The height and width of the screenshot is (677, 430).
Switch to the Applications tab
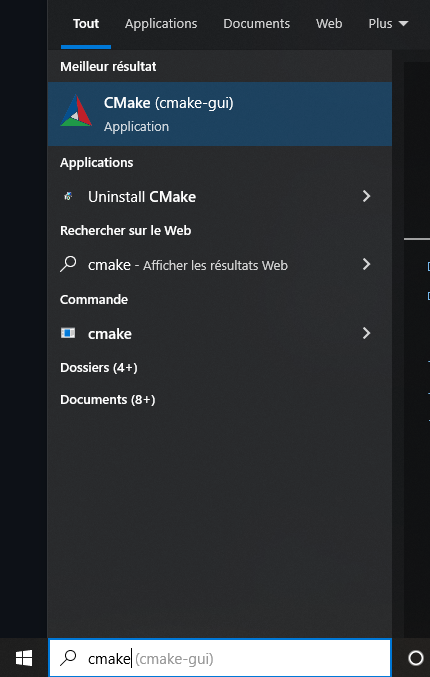pyautogui.click(x=161, y=23)
